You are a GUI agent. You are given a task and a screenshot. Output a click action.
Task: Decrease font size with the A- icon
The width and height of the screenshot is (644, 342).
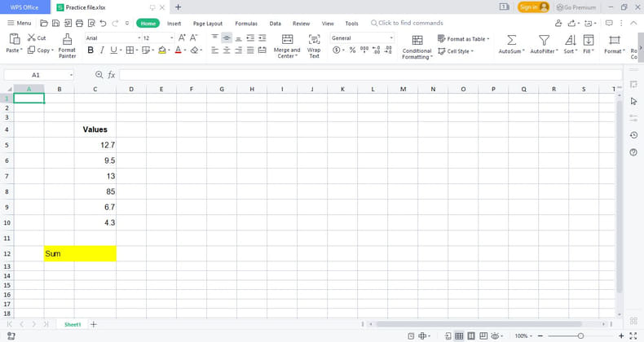point(194,37)
